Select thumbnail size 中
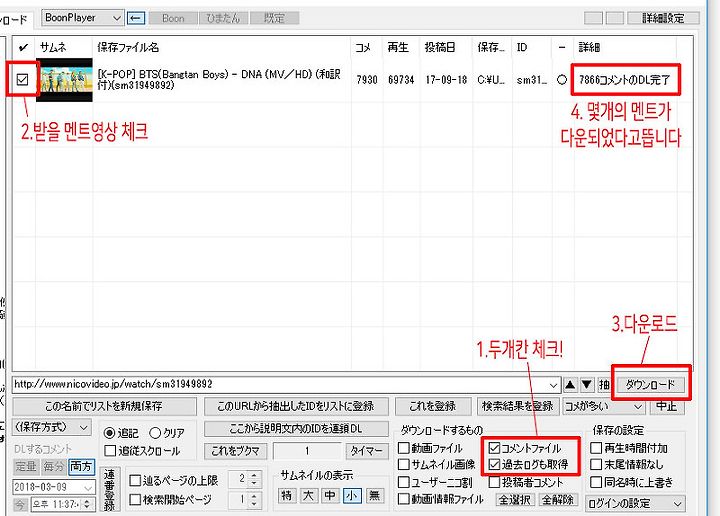 [330, 495]
